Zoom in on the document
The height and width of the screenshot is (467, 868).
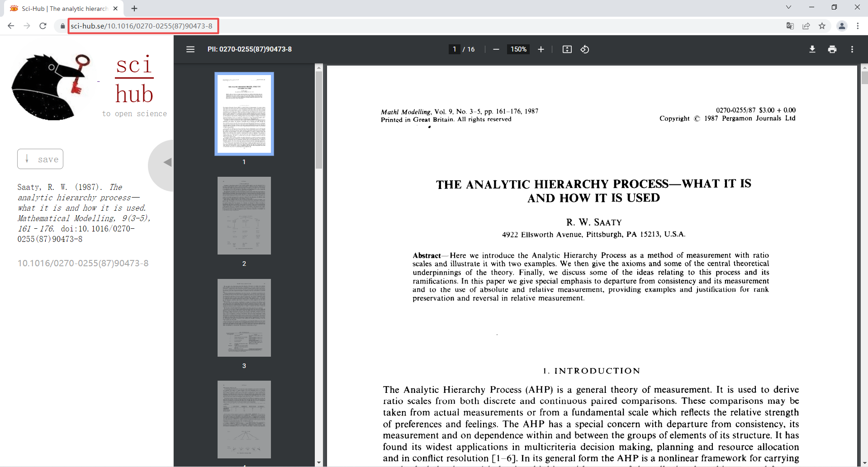coord(541,49)
